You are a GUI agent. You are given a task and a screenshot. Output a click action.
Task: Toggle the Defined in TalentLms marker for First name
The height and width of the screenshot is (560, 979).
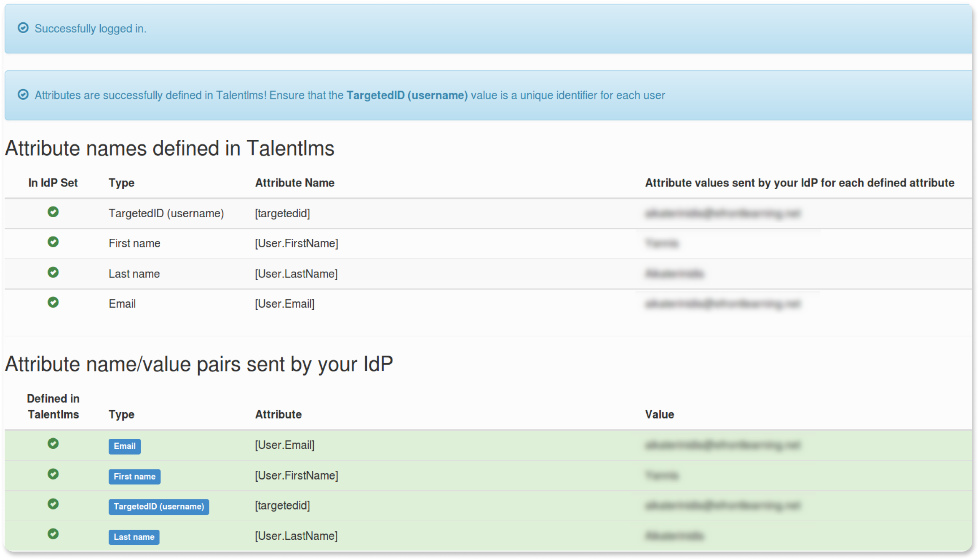point(53,475)
